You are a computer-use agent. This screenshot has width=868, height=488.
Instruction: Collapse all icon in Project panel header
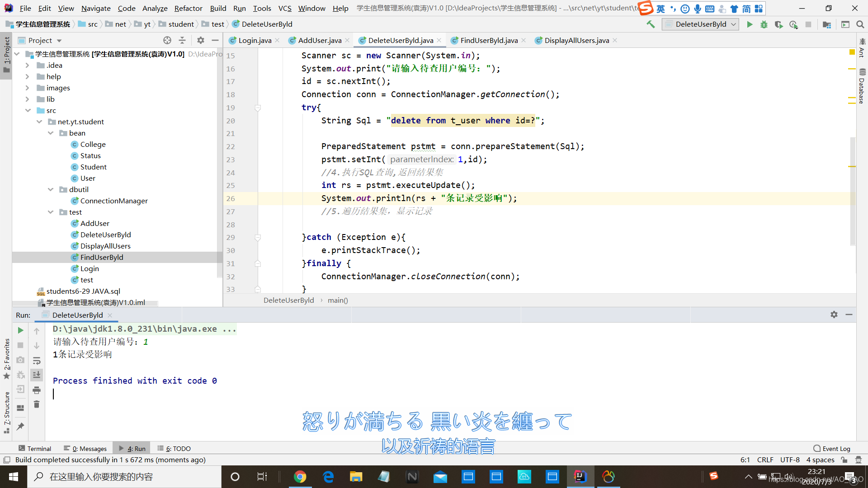click(182, 40)
